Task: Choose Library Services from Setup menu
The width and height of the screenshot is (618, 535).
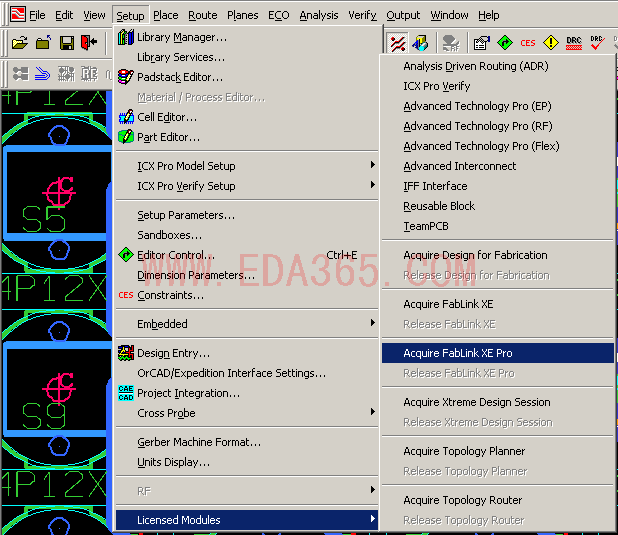Action: coord(247,57)
